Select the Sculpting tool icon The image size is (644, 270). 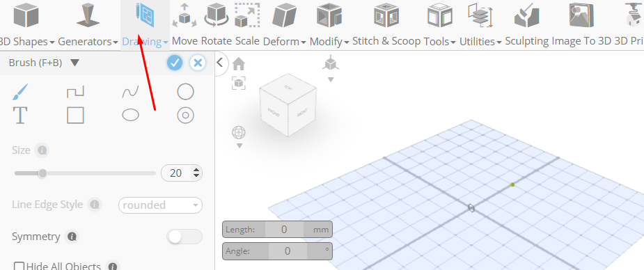click(527, 15)
